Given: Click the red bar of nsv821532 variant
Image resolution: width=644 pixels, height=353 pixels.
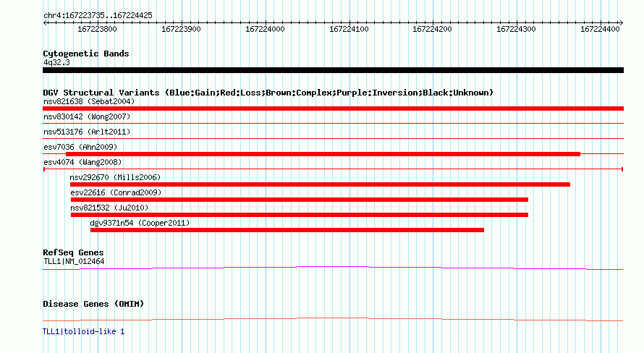Looking at the screenshot, I should click(x=300, y=215).
